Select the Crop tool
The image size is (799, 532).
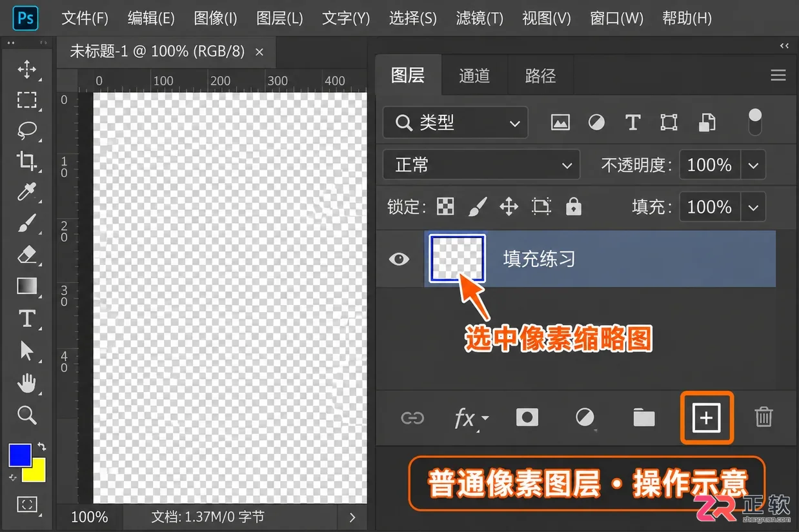(x=26, y=161)
